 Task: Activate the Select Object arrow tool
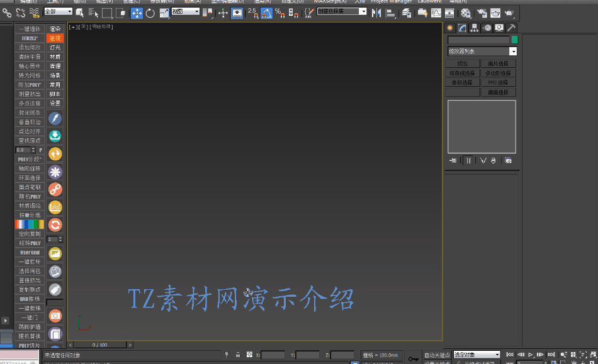80,13
